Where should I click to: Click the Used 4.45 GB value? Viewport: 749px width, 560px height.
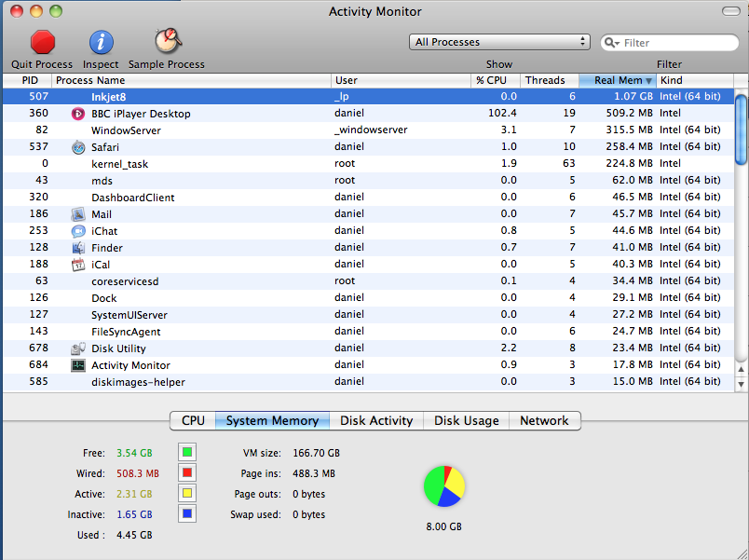click(134, 535)
